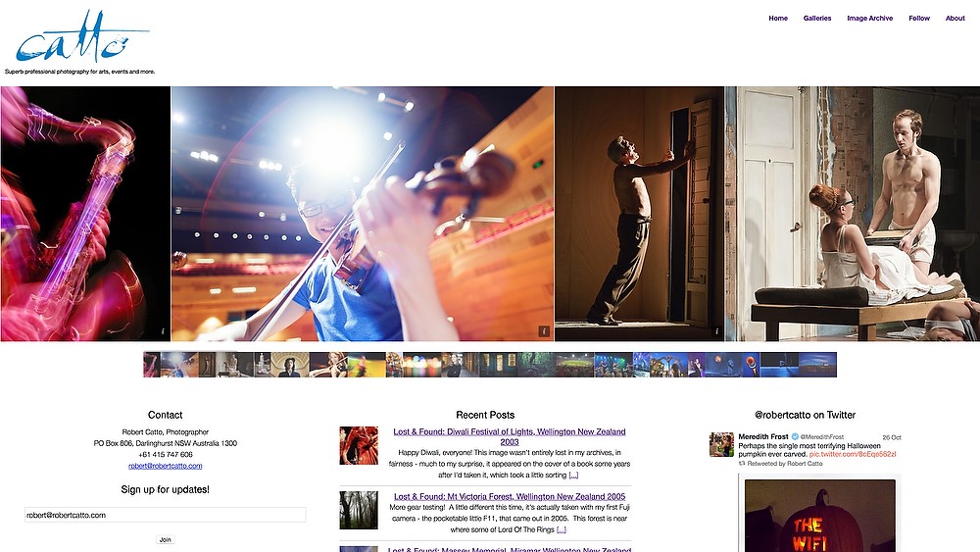Click Meredith Frost's verified badge
Viewport: 980px width, 552px height.
click(795, 437)
